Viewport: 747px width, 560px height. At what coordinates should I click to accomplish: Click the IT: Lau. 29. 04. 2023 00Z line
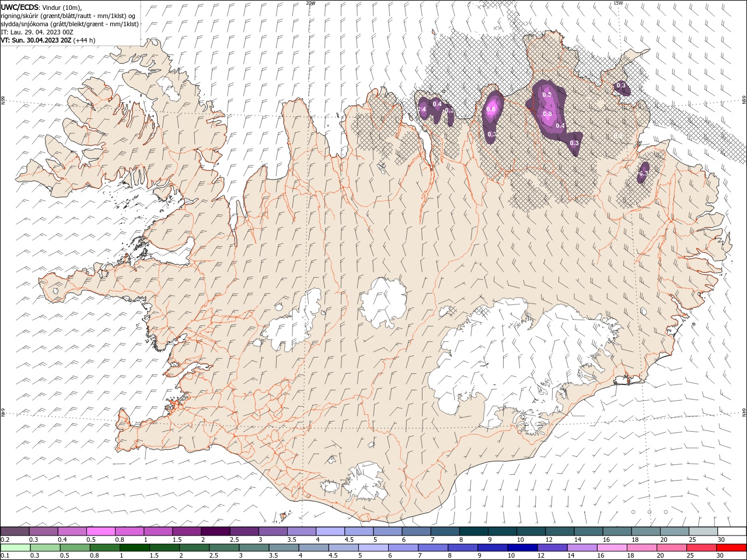tap(37, 32)
